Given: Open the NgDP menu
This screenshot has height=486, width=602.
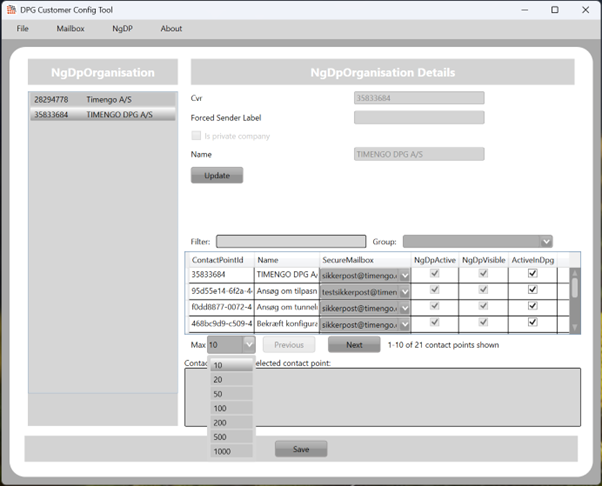Looking at the screenshot, I should pos(122,29).
